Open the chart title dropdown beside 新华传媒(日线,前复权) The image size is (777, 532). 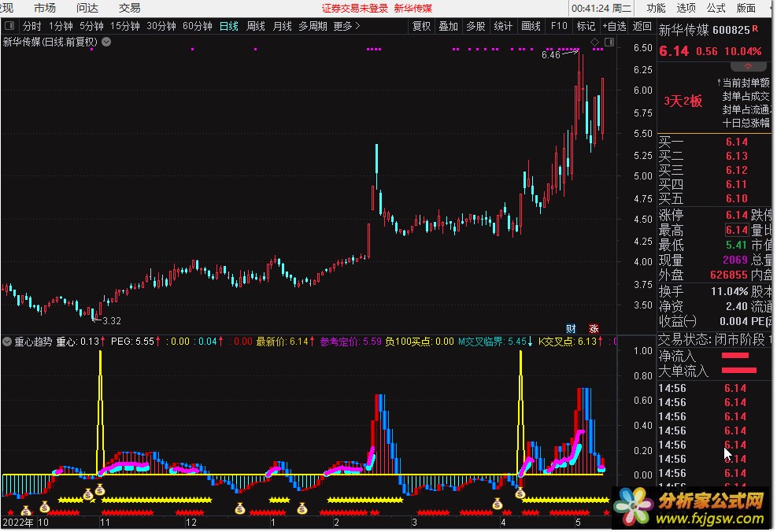point(106,42)
